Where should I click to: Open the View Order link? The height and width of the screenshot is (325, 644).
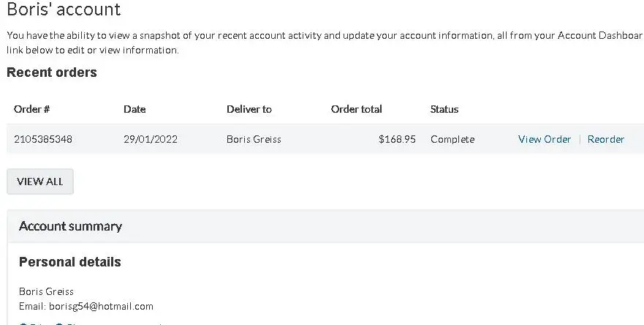tap(545, 139)
